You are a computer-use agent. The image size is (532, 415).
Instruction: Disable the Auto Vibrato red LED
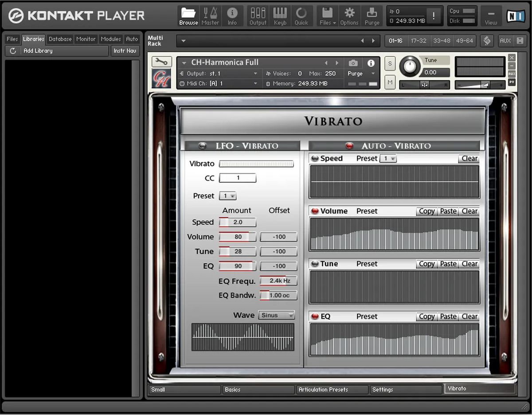pos(349,145)
